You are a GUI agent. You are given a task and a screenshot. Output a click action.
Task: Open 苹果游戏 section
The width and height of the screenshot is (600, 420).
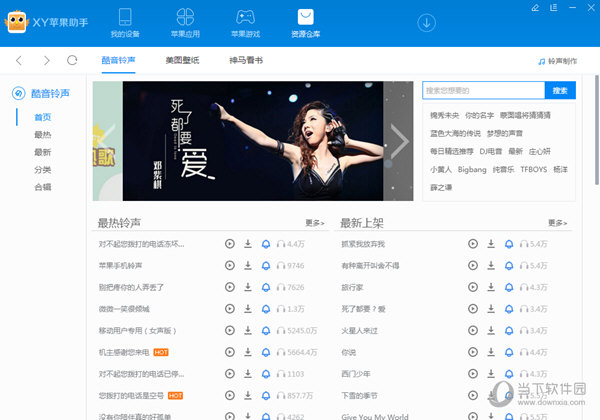245,23
